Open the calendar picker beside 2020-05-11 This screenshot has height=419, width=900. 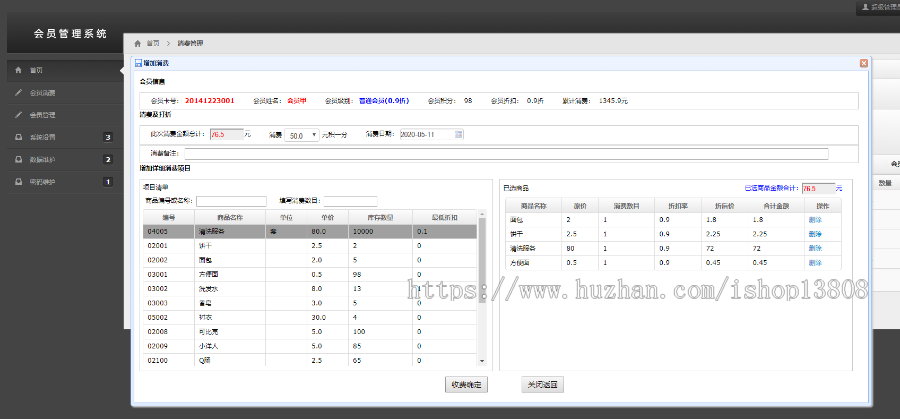click(x=459, y=134)
